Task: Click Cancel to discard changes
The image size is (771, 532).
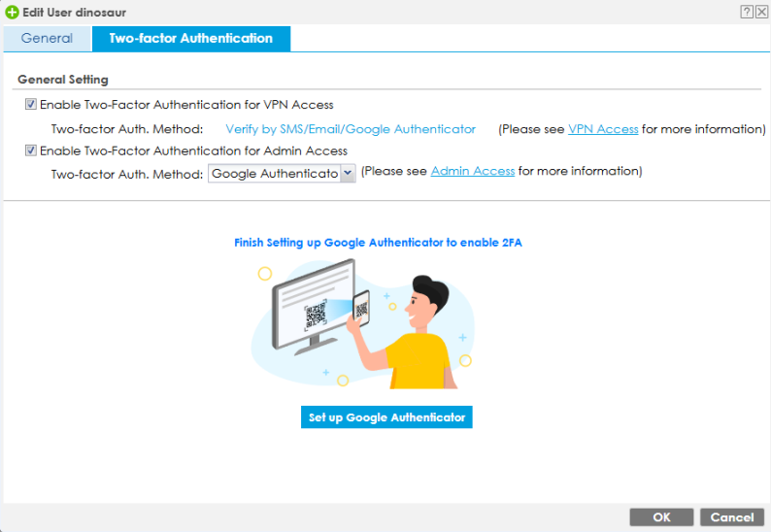Action: (x=731, y=517)
